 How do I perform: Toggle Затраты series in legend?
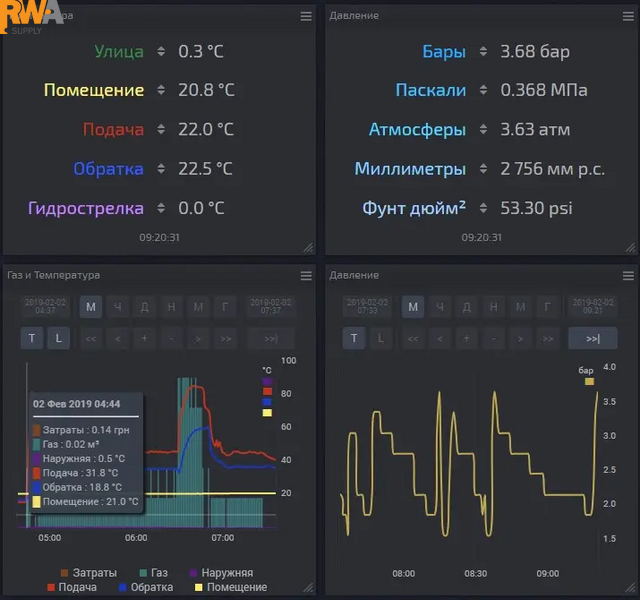(x=89, y=573)
